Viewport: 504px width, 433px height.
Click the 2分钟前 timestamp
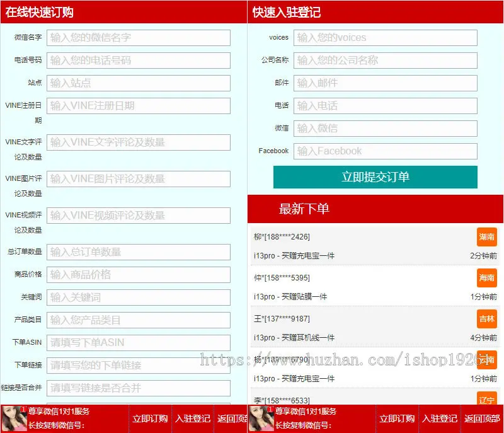(x=483, y=255)
